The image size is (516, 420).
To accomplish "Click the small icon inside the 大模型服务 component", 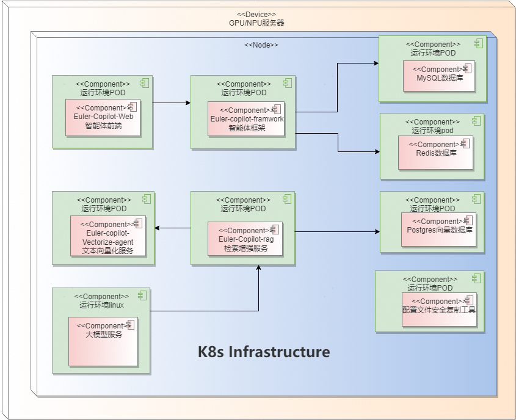I will pyautogui.click(x=129, y=325).
